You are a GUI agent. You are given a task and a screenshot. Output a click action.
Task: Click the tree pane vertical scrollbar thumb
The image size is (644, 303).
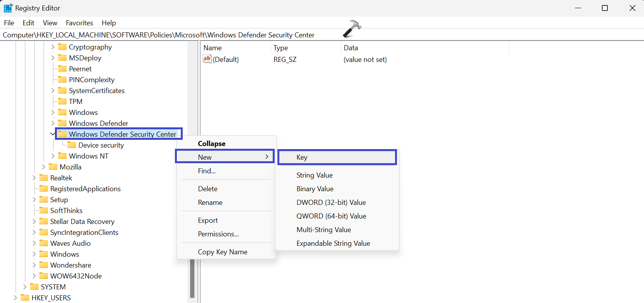pyautogui.click(x=192, y=278)
